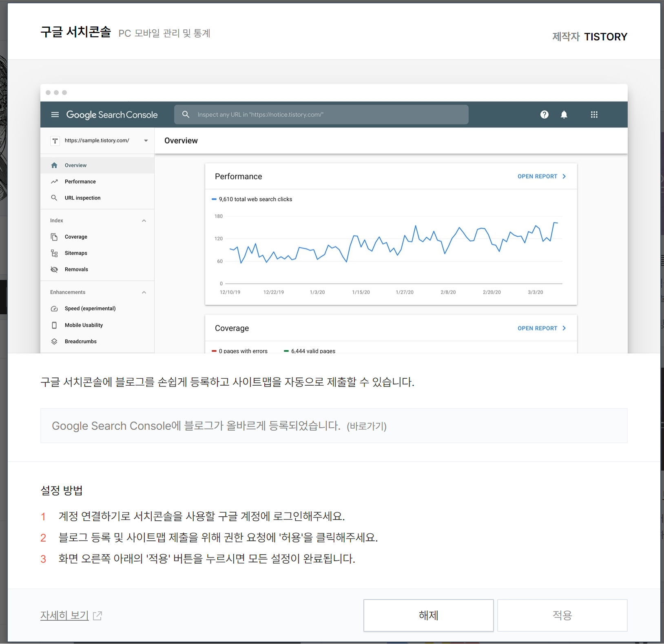This screenshot has height=644, width=664.
Task: Click the Breadcrumbs layers icon
Action: [x=54, y=342]
